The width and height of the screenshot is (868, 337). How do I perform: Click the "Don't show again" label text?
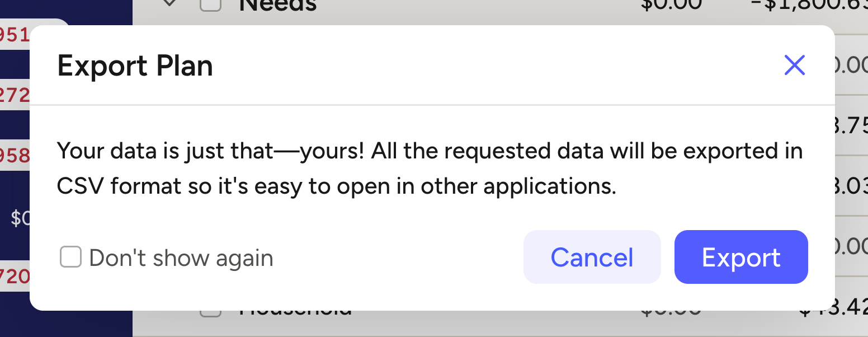tap(181, 258)
